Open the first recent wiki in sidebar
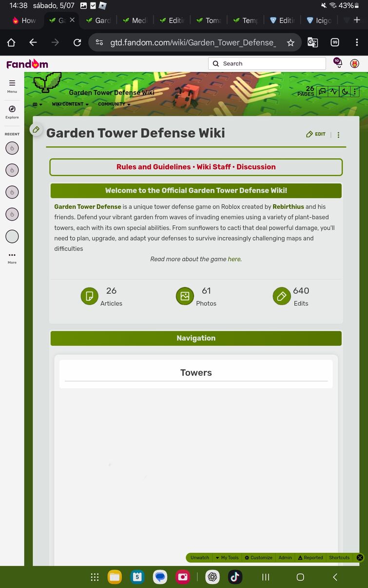 click(12, 148)
